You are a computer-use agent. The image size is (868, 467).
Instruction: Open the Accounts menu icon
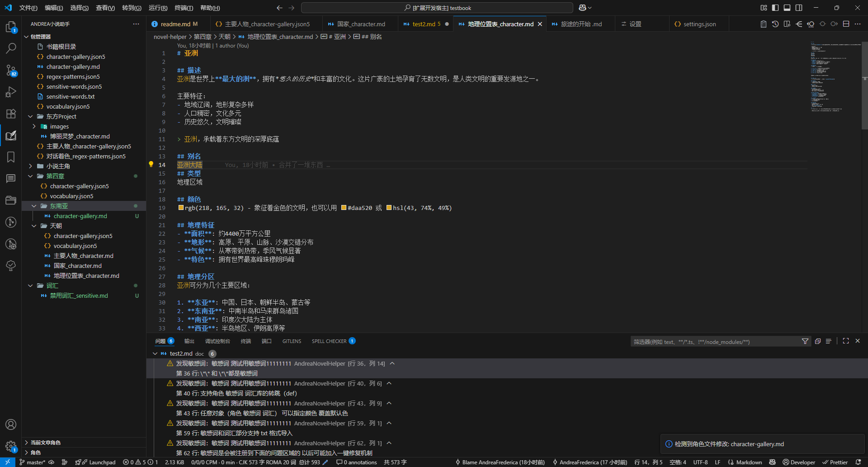click(x=11, y=424)
